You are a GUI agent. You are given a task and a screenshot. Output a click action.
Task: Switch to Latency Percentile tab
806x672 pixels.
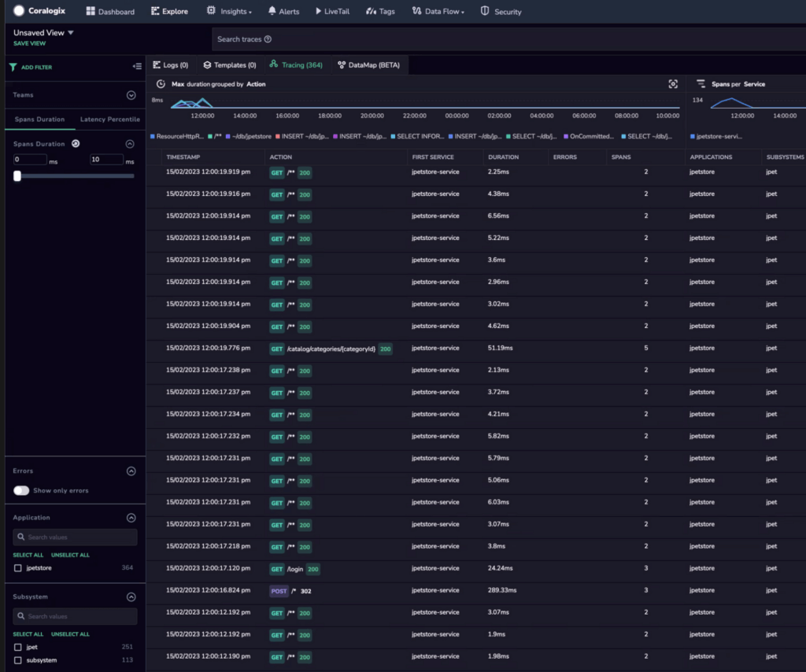click(110, 119)
